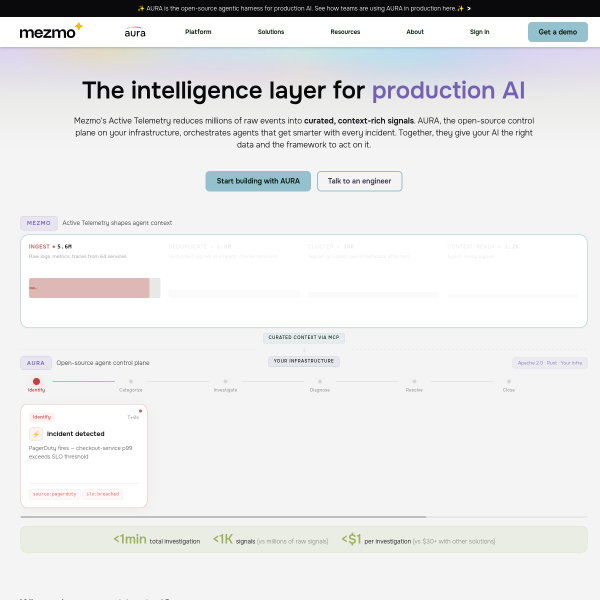Open the Solutions menu
The width and height of the screenshot is (600, 600).
(x=271, y=32)
